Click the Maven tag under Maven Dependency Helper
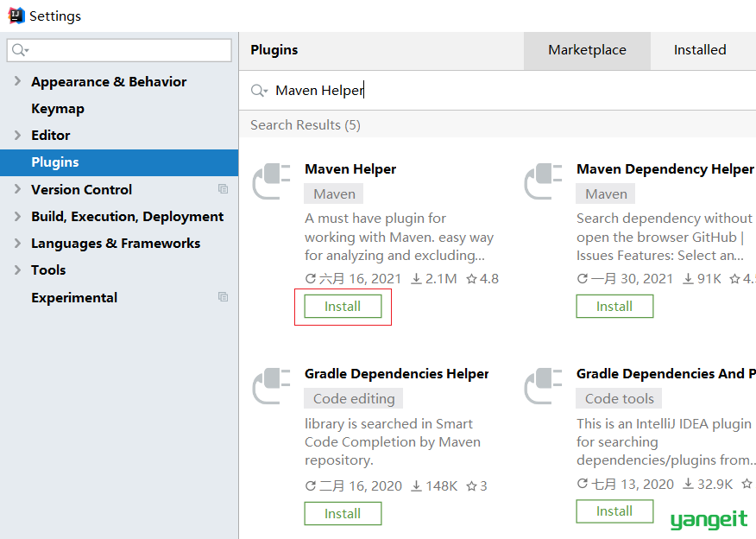Screen dimensions: 756x539 [x=606, y=194]
